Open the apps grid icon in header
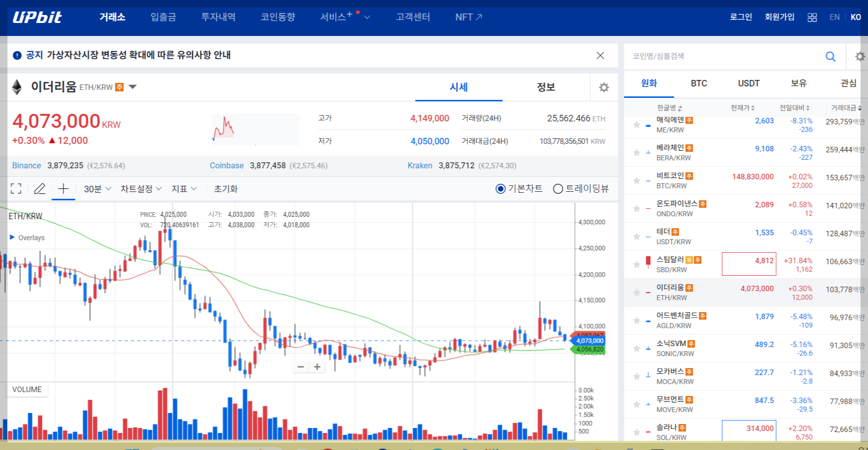The width and height of the screenshot is (868, 450). tap(812, 17)
